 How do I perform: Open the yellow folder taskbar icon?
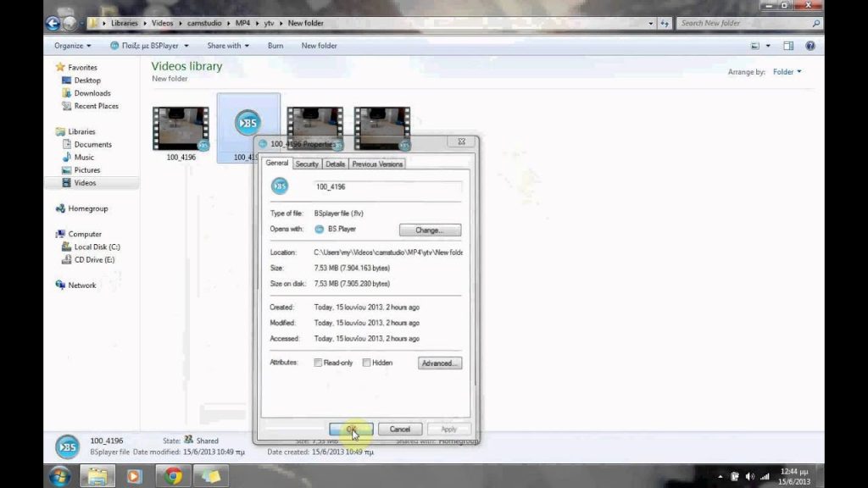click(210, 476)
